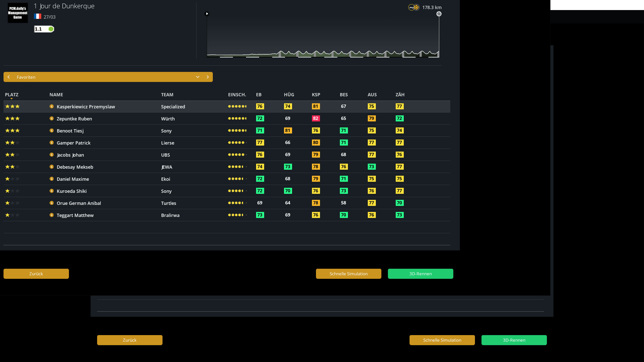The height and width of the screenshot is (362, 644).
Task: Start lower 3D-Rennen button
Action: click(514, 340)
